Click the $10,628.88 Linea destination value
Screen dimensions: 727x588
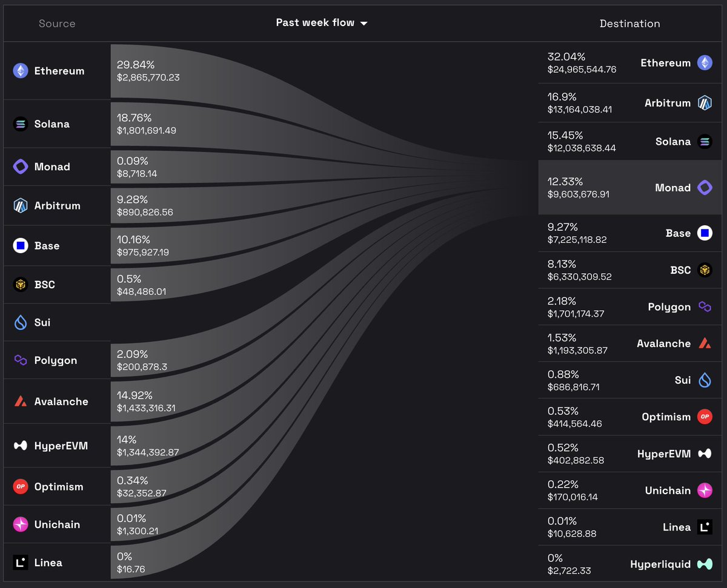572,534
